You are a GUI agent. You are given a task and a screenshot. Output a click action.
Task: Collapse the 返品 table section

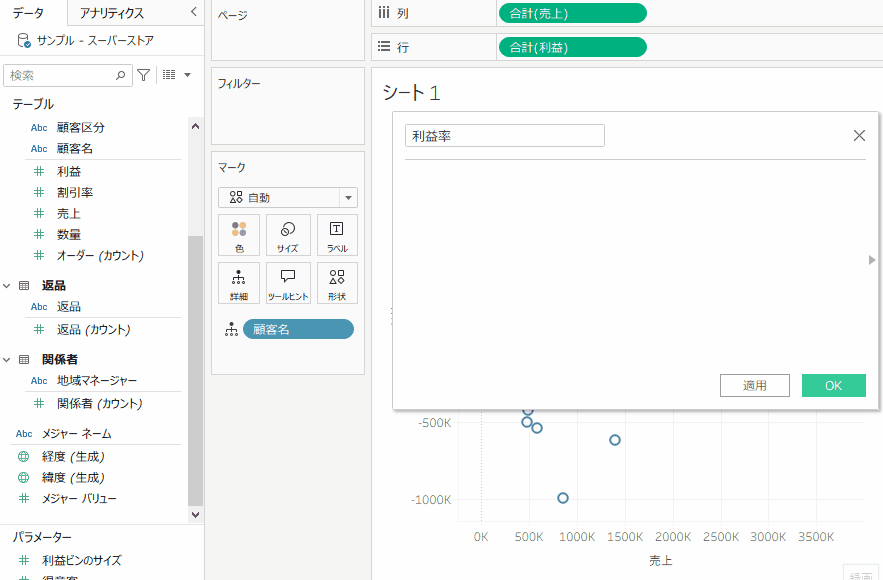[8, 286]
